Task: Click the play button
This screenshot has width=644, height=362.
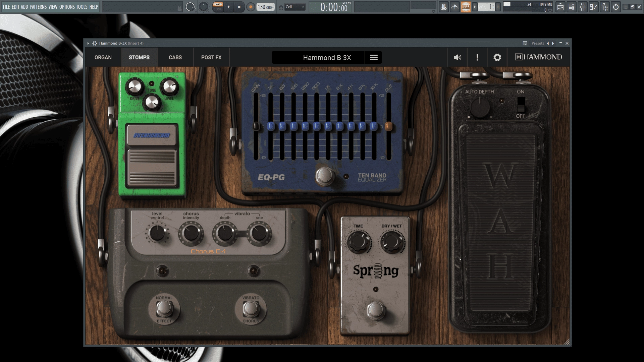Action: 228,7
